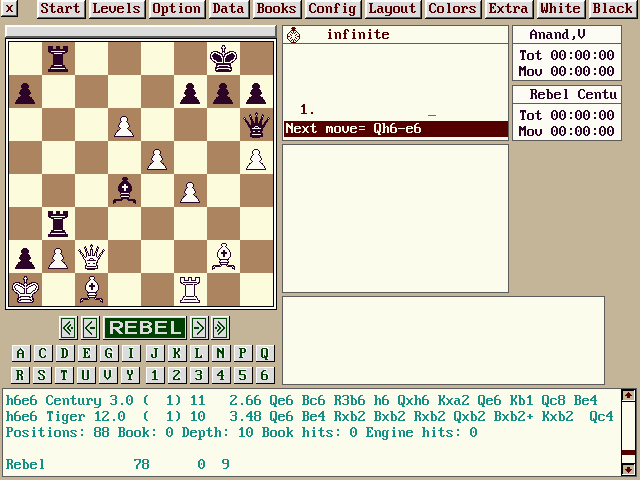
Task: Click shortcut key L button
Action: point(198,353)
